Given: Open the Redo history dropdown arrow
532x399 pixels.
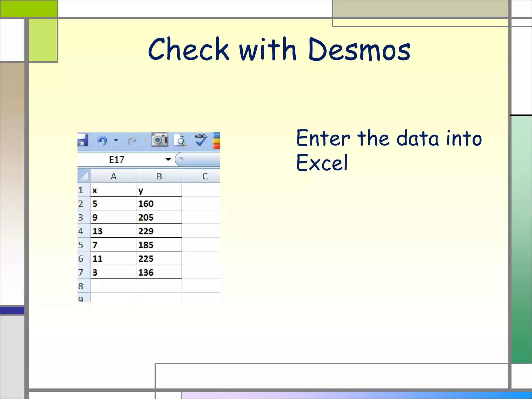Looking at the screenshot, I should point(144,141).
